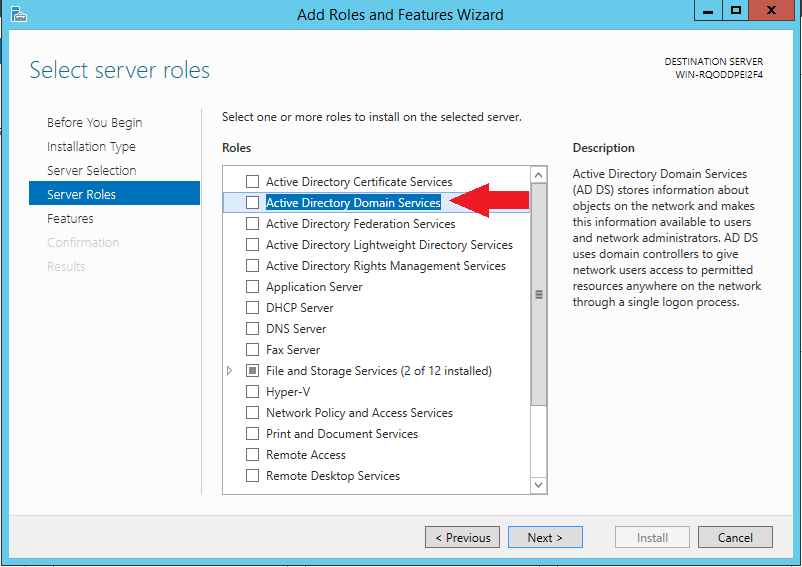Screen dimensions: 802x567
Task: Open the Features wizard page
Action: point(70,219)
